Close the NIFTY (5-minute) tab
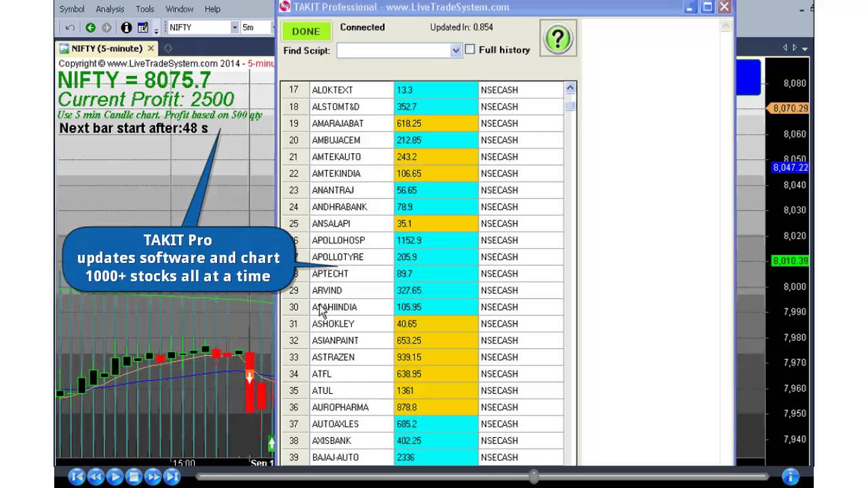 point(151,49)
